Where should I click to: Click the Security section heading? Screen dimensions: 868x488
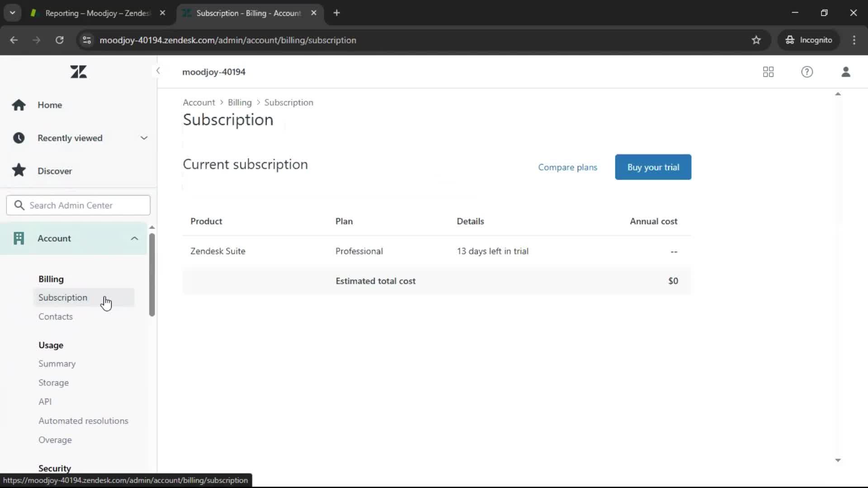(x=55, y=468)
